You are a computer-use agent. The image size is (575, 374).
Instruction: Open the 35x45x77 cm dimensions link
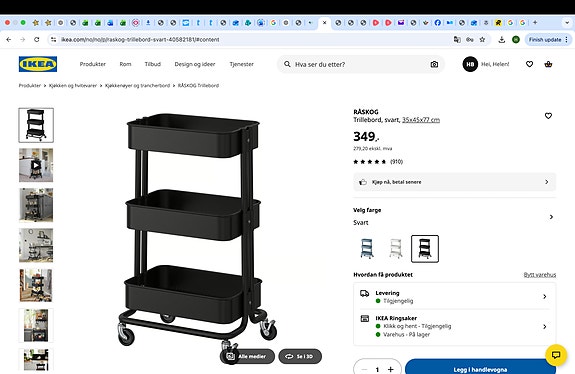point(421,120)
